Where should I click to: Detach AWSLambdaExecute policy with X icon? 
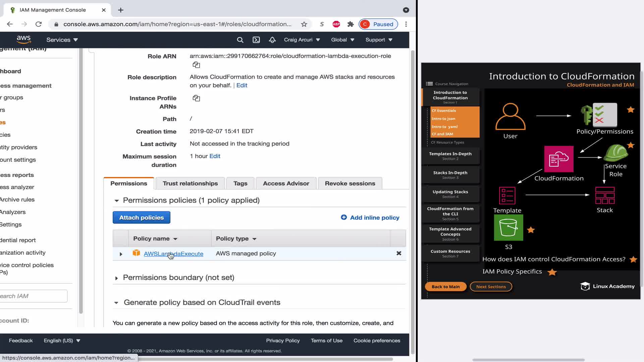[x=399, y=253]
